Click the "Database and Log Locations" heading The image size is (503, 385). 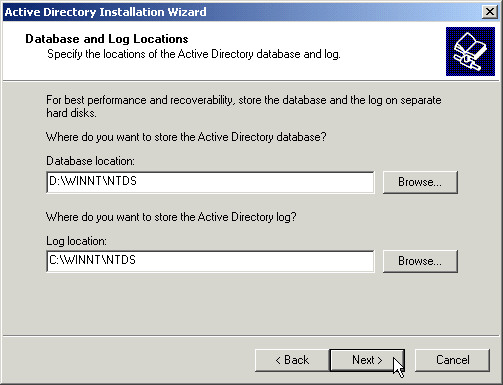pos(107,39)
